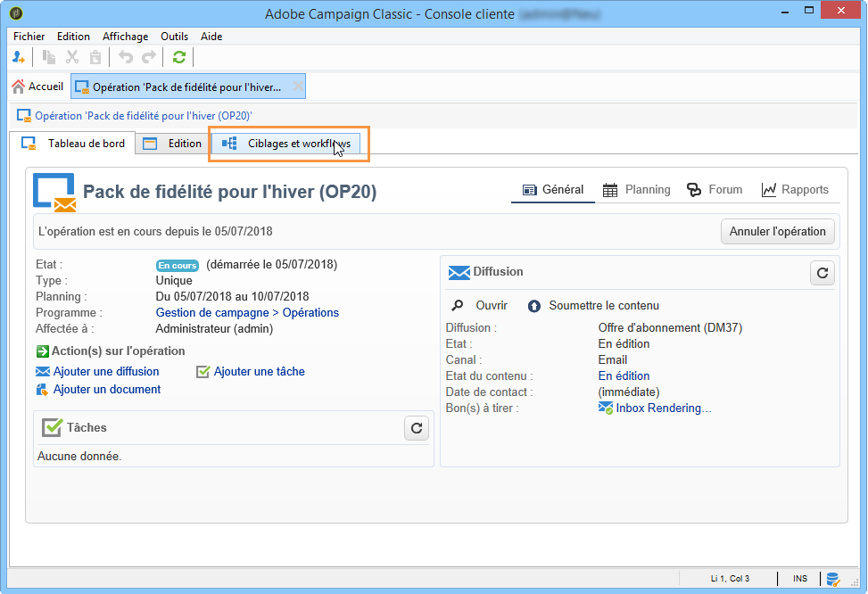
Task: Click the Copy toolbar icon
Action: click(49, 57)
